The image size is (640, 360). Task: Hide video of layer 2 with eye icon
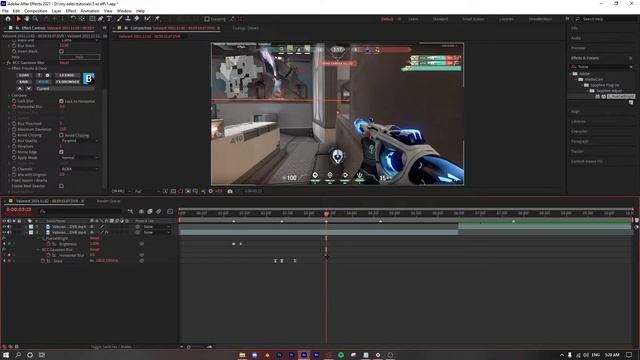[4, 232]
